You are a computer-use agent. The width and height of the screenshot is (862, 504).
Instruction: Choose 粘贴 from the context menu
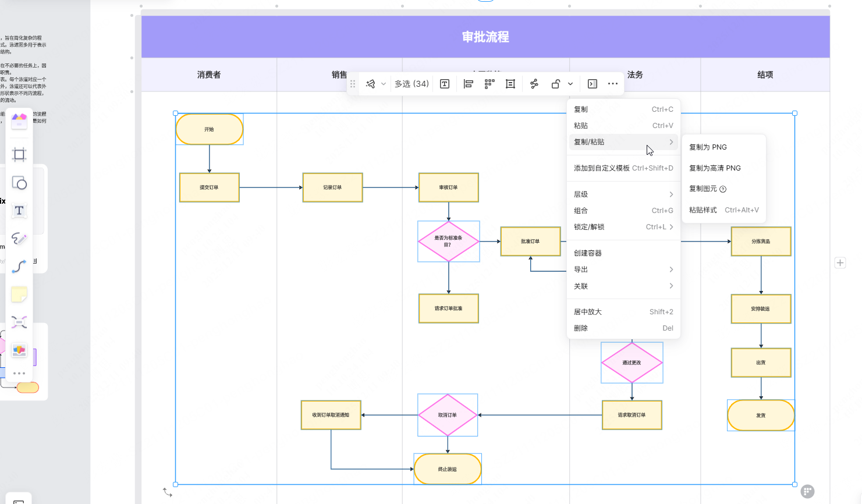pos(623,126)
